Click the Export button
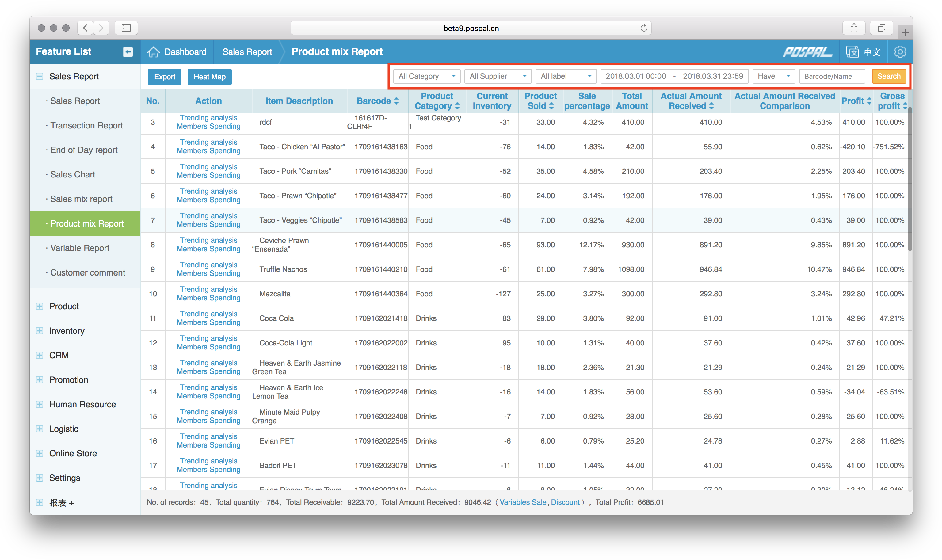This screenshot has height=560, width=942. [164, 77]
